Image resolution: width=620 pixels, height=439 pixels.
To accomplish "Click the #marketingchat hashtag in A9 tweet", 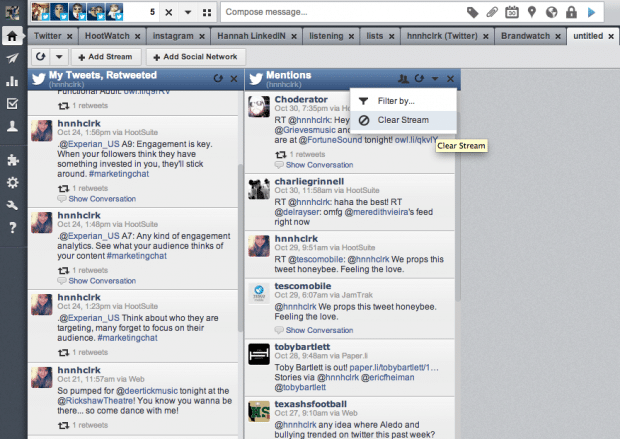I will [119, 174].
